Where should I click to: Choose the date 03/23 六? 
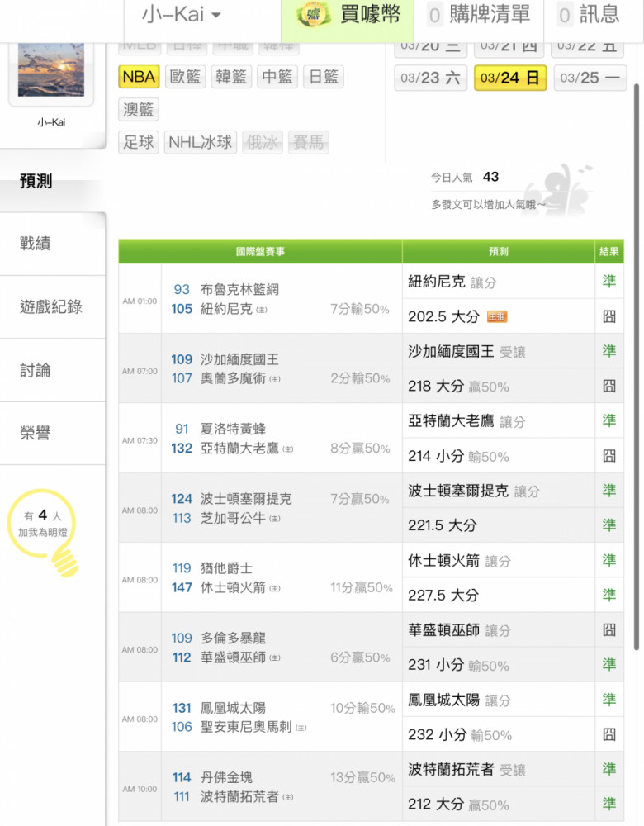431,78
